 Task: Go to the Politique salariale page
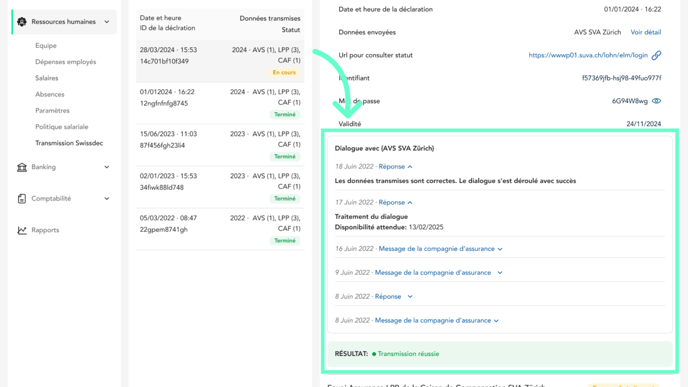pyautogui.click(x=61, y=127)
